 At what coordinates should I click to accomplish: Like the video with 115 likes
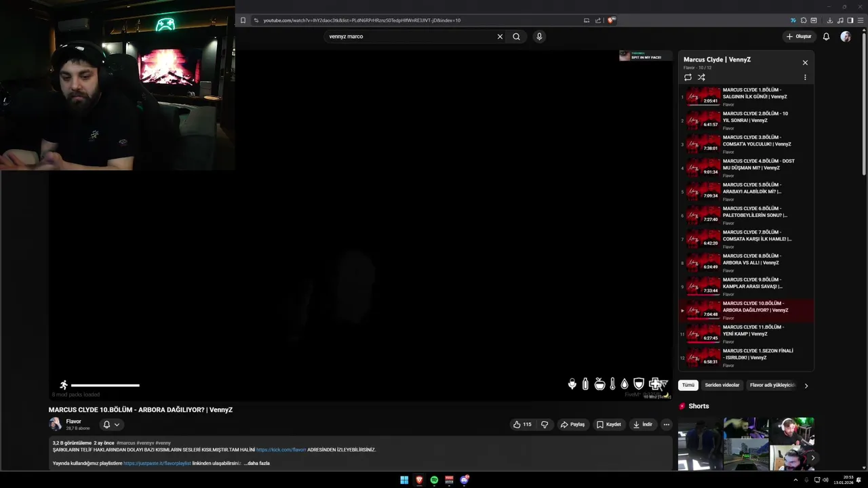(522, 424)
